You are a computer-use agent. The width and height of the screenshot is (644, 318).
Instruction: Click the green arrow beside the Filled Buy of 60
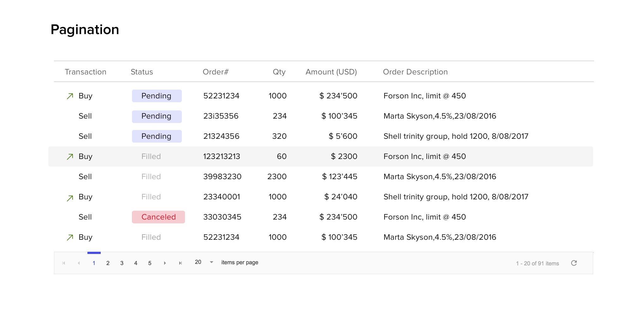point(69,156)
